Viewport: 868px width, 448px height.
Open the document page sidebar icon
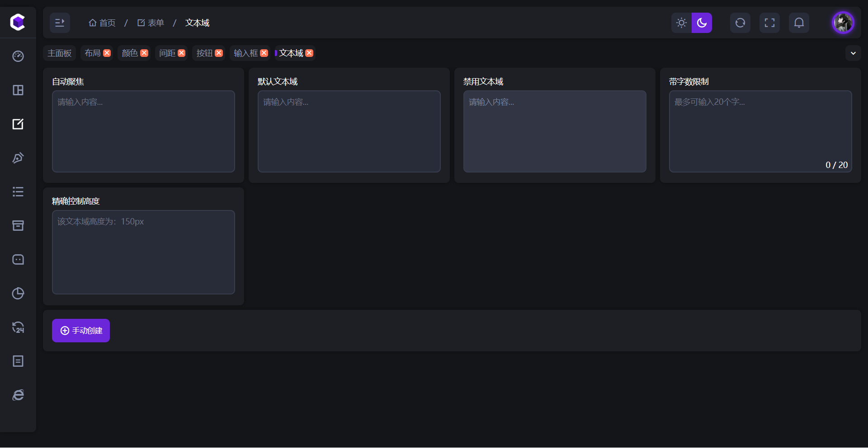tap(18, 361)
